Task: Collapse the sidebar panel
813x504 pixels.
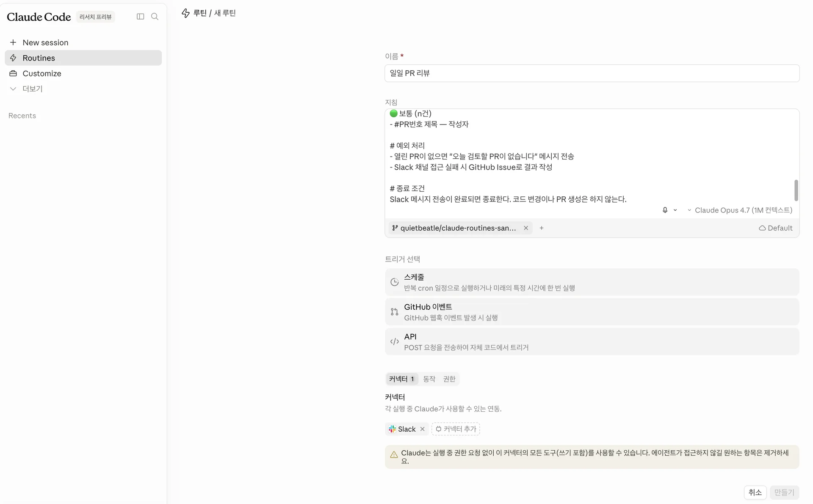Action: (140, 17)
